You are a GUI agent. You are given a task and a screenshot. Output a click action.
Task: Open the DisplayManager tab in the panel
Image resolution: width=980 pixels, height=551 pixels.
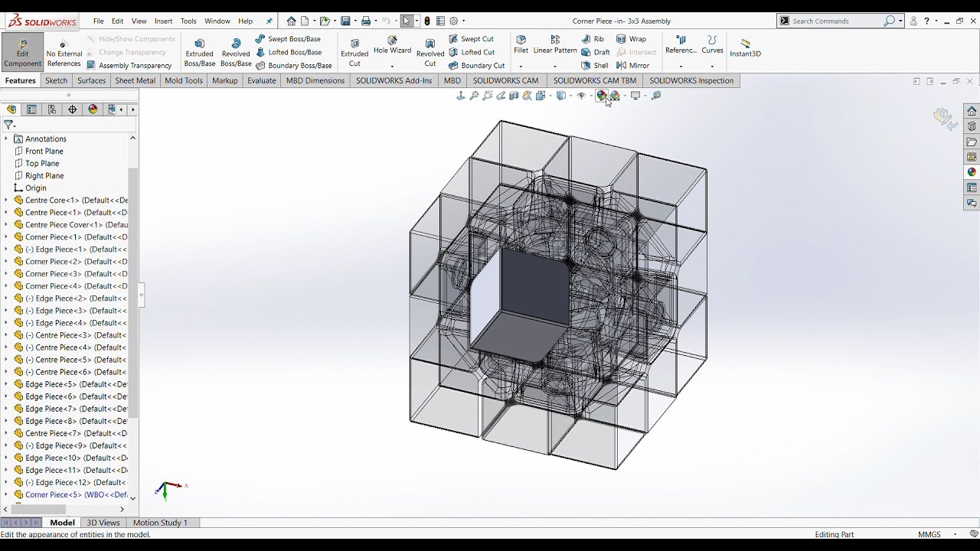93,109
